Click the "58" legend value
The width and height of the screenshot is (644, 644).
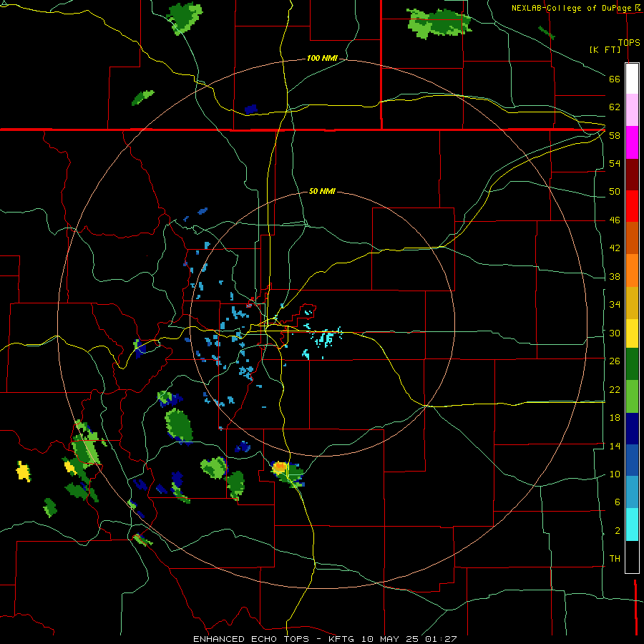click(615, 135)
